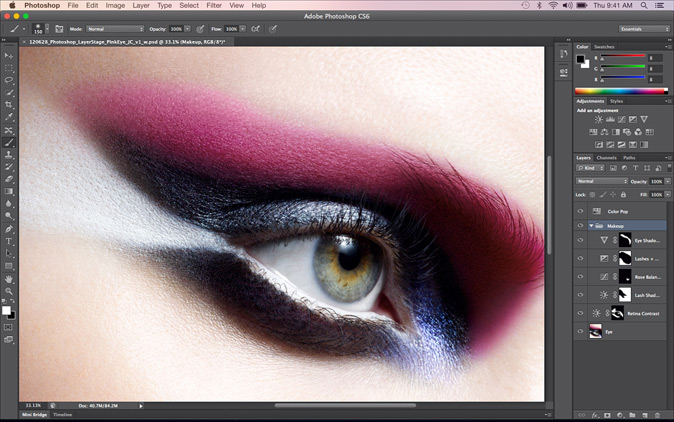
Task: Collapse the Makeup layer group
Action: click(591, 226)
